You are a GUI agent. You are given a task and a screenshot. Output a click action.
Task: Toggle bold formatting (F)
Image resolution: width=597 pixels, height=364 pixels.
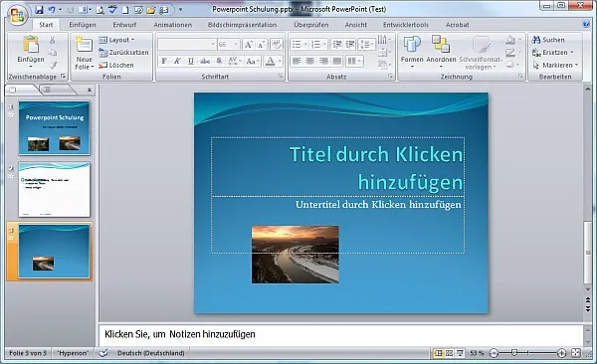pos(164,61)
